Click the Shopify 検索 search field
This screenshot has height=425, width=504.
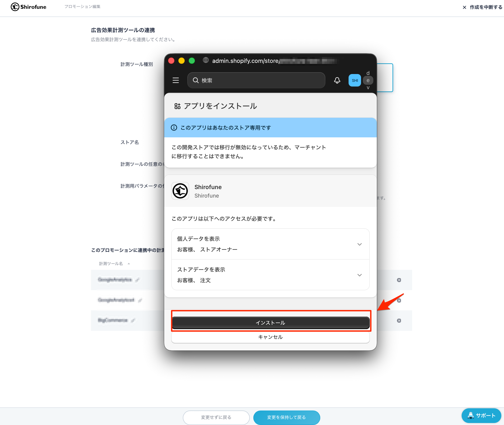[256, 80]
